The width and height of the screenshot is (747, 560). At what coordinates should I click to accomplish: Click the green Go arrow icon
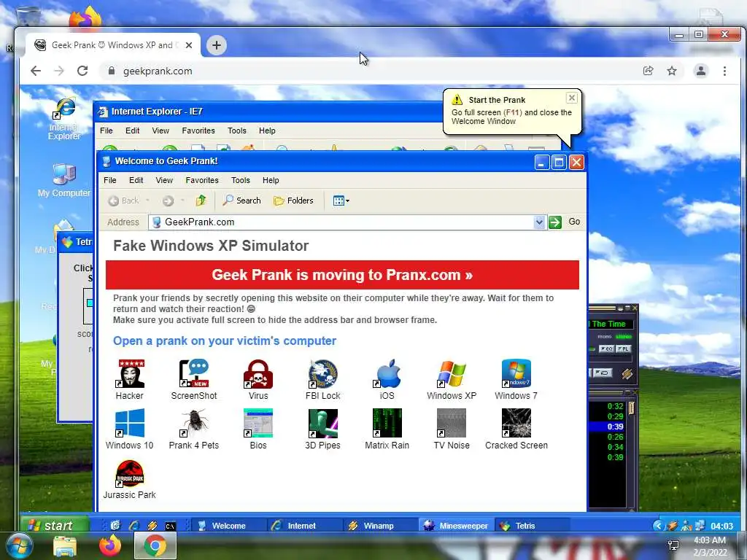555,222
